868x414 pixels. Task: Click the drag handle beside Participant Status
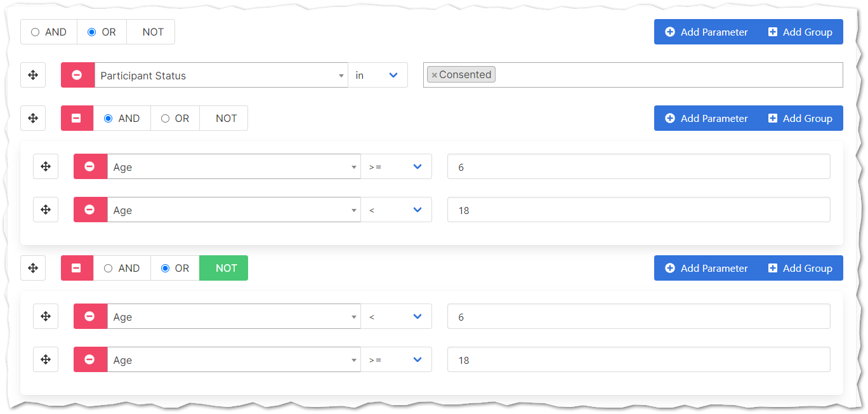tap(33, 75)
